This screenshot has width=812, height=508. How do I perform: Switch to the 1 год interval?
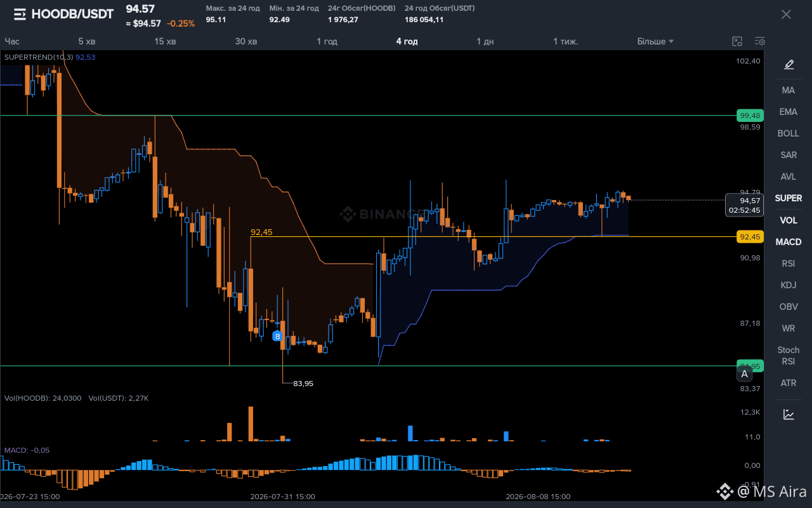point(327,41)
